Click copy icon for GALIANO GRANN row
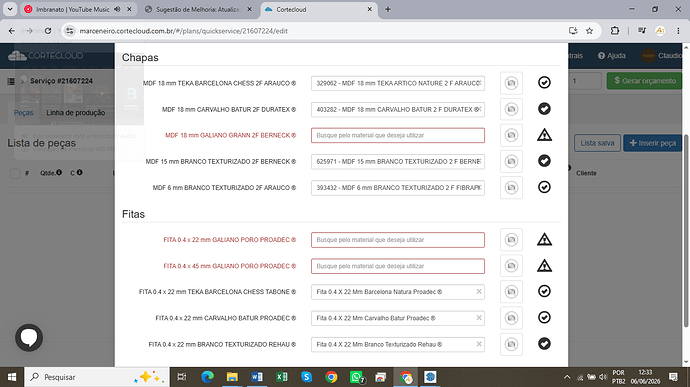This screenshot has height=387, width=690. click(511, 135)
